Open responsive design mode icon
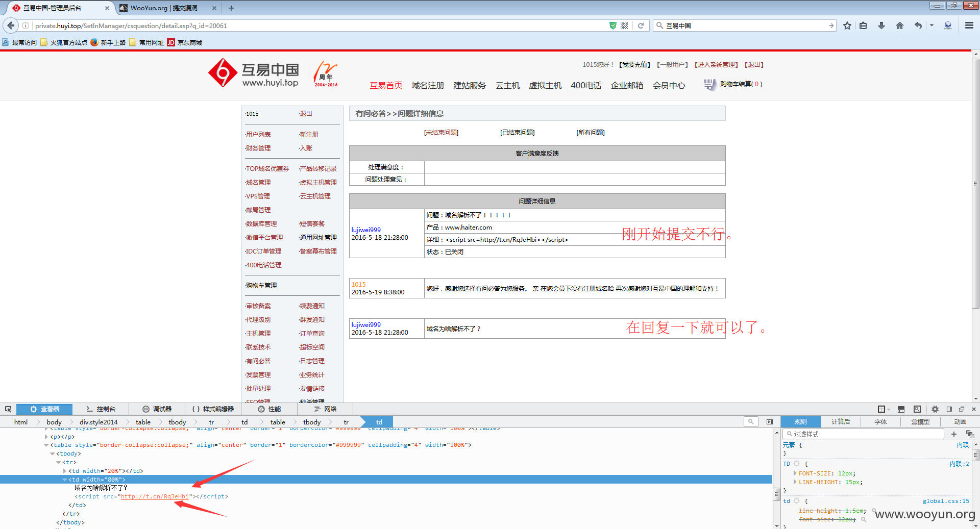 click(917, 409)
